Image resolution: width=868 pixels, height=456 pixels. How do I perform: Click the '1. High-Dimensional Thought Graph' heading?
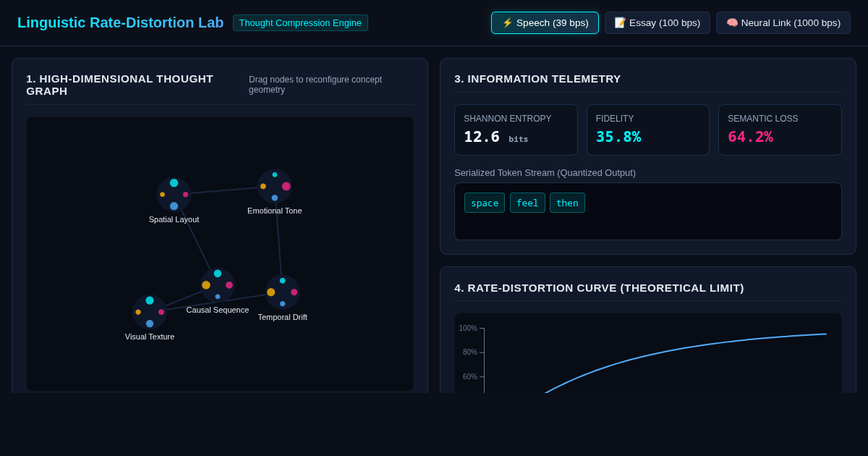[x=120, y=85]
